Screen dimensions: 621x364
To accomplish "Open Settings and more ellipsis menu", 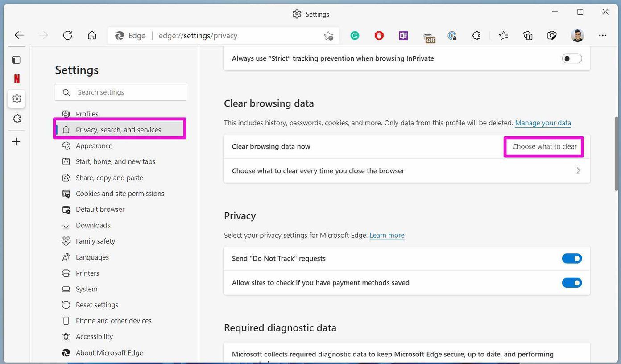I will (x=603, y=36).
